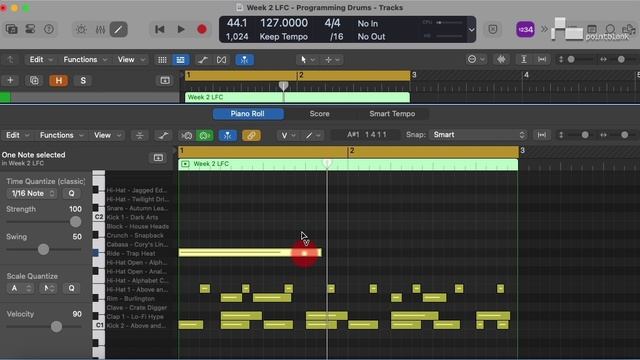Click Time Quantize Q button
This screenshot has height=360, width=640.
(x=71, y=193)
